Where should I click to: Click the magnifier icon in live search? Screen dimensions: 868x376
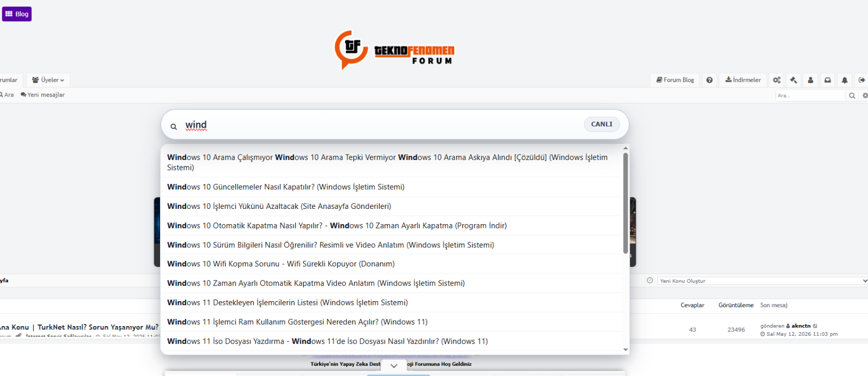[174, 126]
